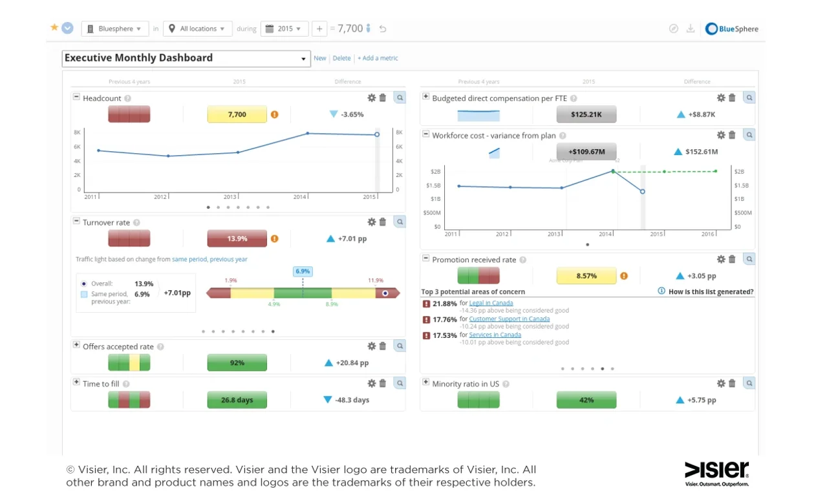Click the 6.9% marker on turnover range bar
This screenshot has height=504, width=838.
coord(303,271)
